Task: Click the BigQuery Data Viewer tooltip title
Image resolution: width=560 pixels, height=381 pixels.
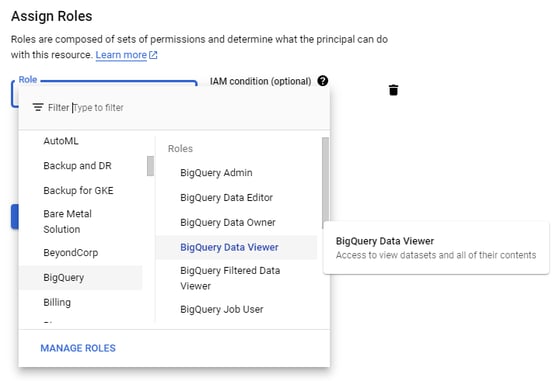Action: click(x=385, y=241)
